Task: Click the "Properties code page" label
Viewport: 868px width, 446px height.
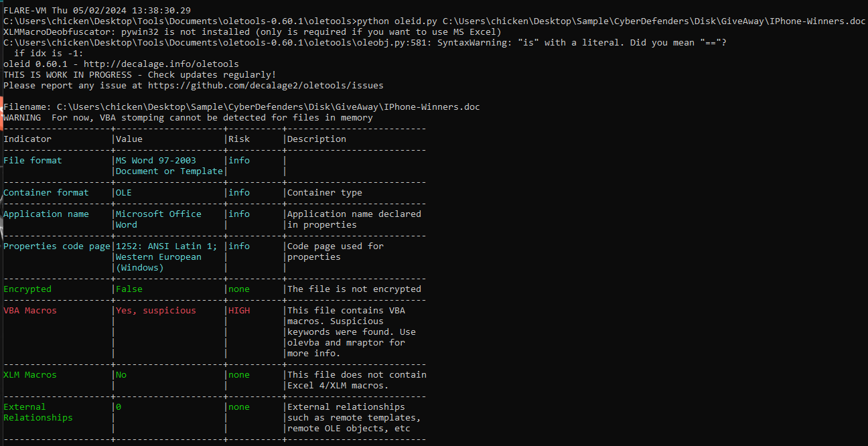Action: (57, 246)
